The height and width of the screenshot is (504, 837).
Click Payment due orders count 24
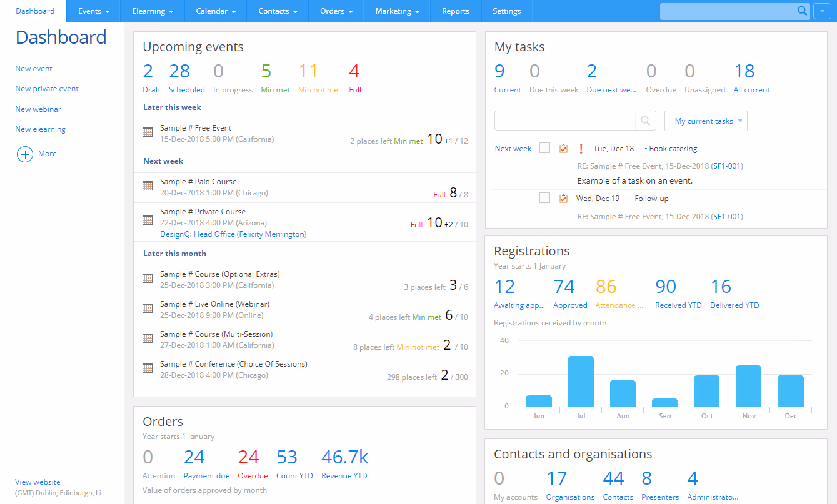point(194,457)
